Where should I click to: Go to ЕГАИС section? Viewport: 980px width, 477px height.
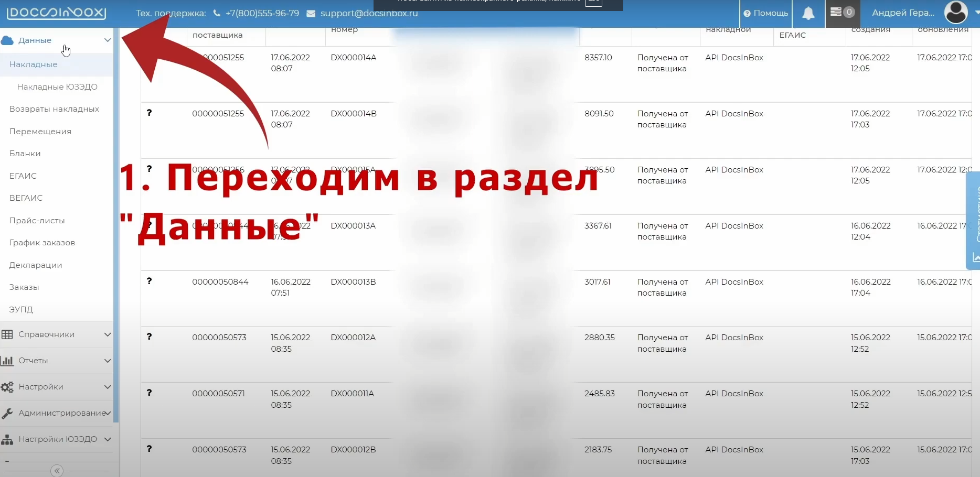point(23,176)
